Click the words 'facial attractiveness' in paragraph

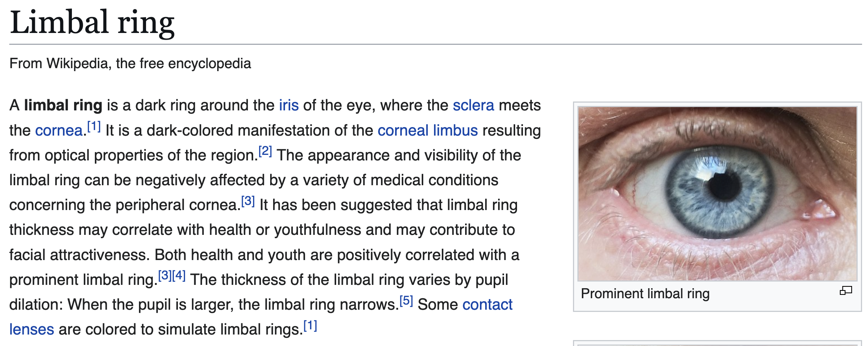click(79, 255)
